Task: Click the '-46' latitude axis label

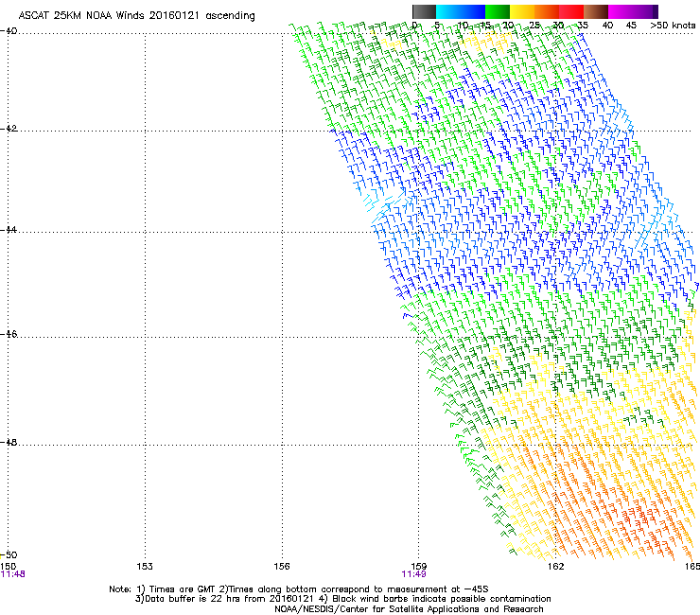Action: [9, 335]
